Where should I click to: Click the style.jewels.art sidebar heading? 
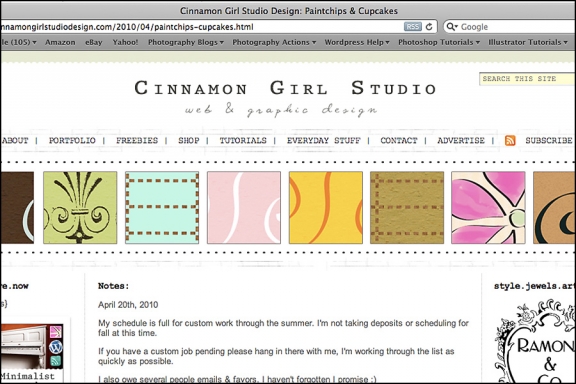point(534,286)
